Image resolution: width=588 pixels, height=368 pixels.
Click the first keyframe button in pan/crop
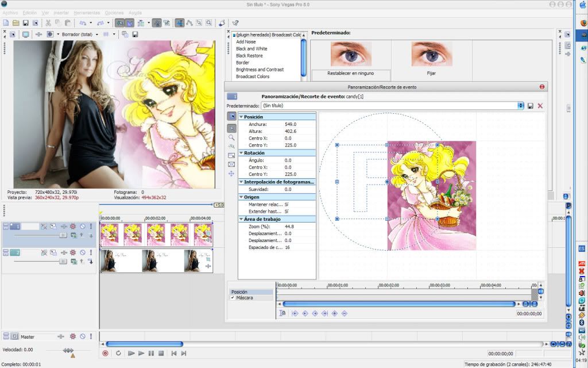tap(295, 313)
